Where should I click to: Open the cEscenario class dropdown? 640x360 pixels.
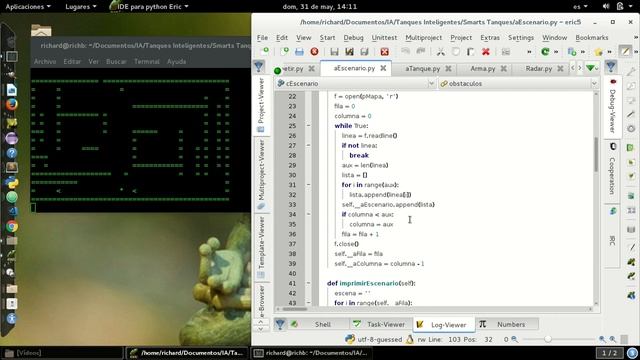point(356,83)
